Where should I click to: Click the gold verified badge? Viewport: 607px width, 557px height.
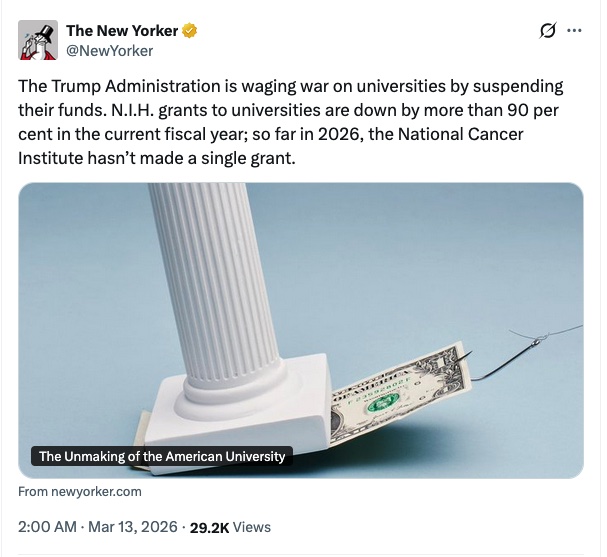(189, 30)
